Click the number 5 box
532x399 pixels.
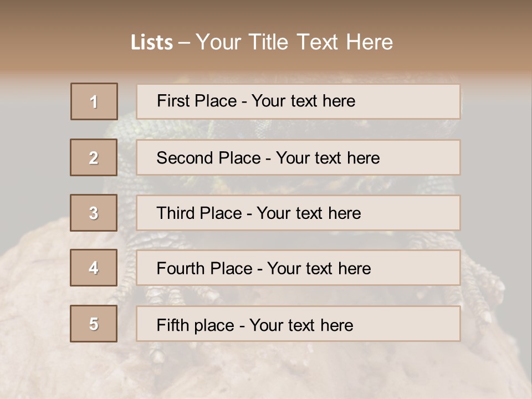pyautogui.click(x=94, y=324)
